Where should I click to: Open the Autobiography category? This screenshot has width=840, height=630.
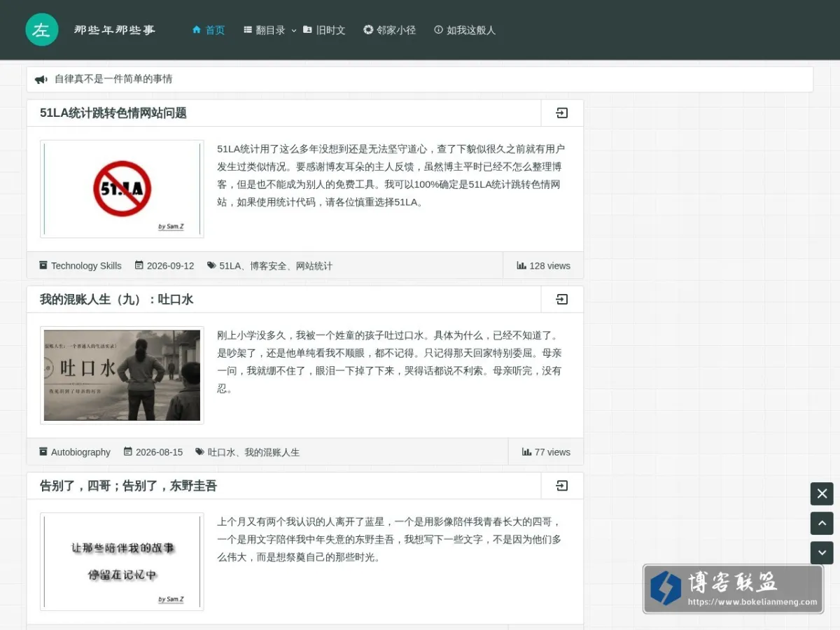(x=80, y=452)
